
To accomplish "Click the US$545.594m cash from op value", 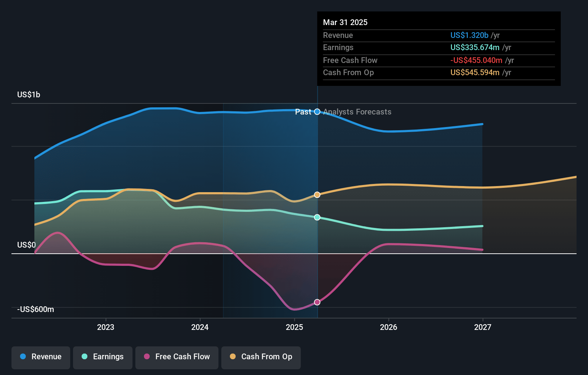I will pyautogui.click(x=475, y=72).
